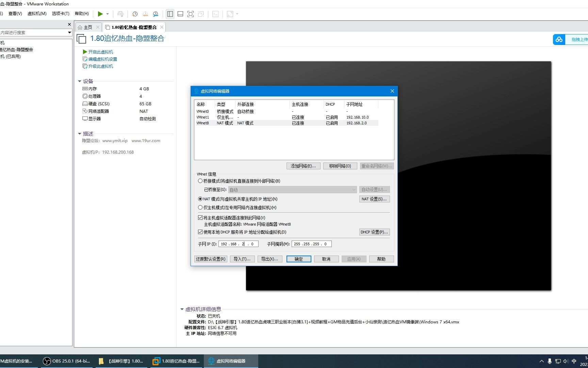Collapse the 设备 devices section
The width and height of the screenshot is (588, 368).
pos(80,81)
